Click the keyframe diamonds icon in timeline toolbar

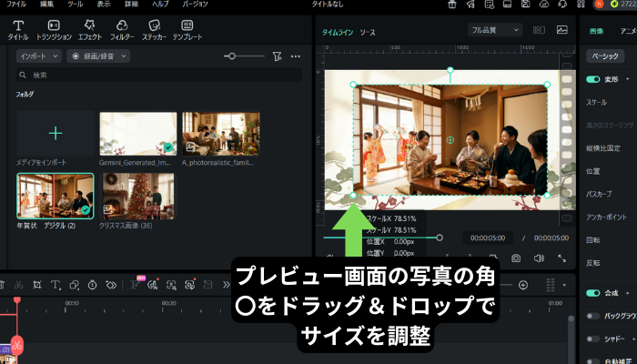pyautogui.click(x=111, y=285)
